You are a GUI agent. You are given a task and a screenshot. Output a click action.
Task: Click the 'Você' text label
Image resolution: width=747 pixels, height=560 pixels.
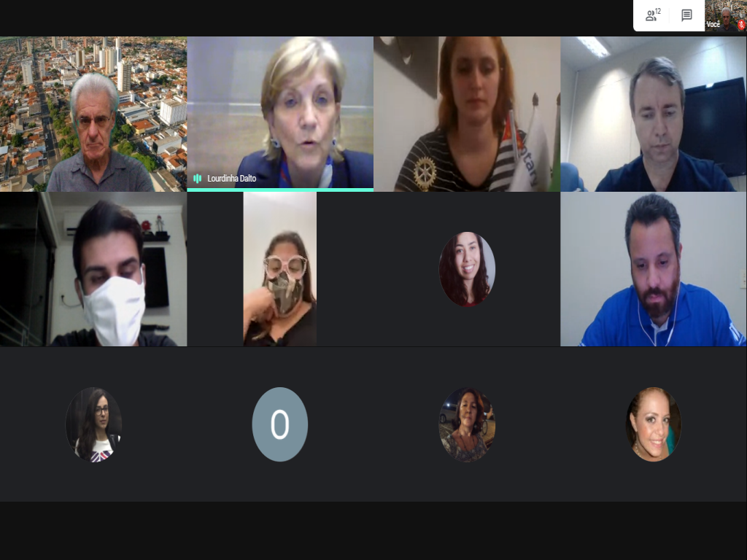click(713, 24)
